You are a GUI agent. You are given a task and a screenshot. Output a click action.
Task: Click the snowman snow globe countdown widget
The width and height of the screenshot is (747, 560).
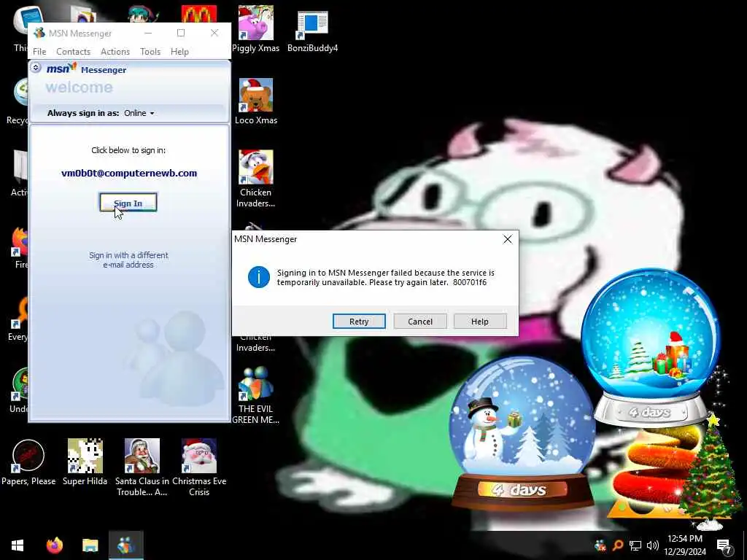coord(522,432)
